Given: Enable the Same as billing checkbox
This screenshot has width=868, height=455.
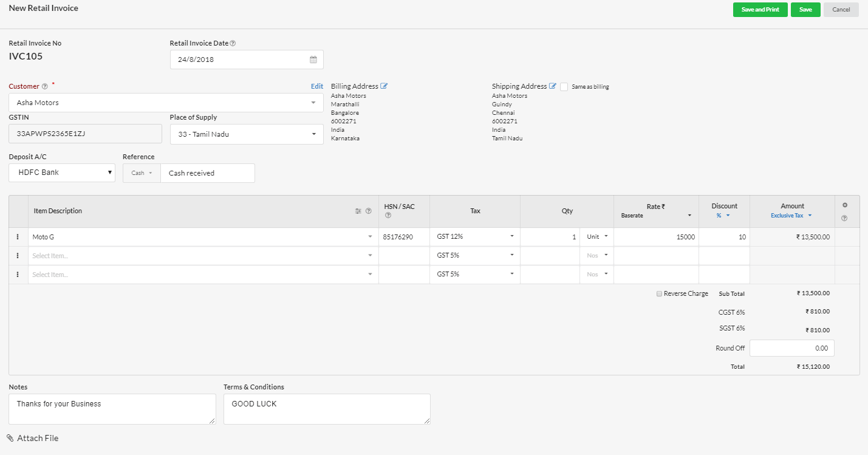Looking at the screenshot, I should pyautogui.click(x=564, y=87).
